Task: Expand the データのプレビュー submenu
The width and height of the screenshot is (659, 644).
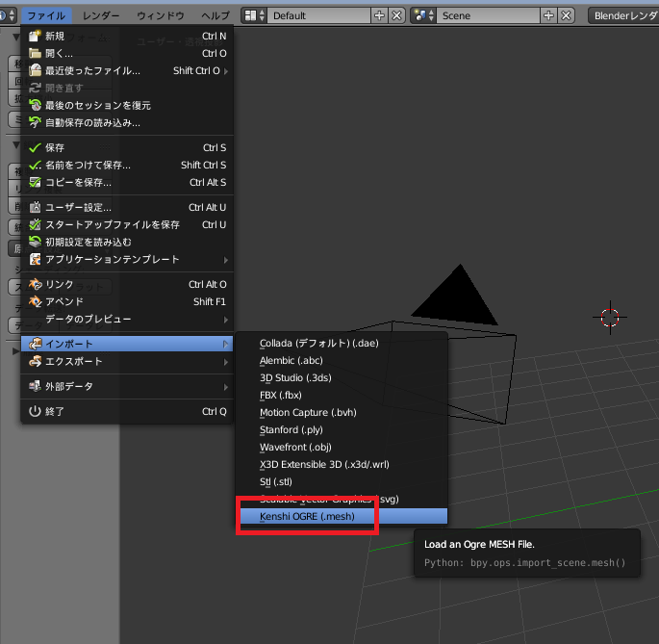Action: [127, 320]
